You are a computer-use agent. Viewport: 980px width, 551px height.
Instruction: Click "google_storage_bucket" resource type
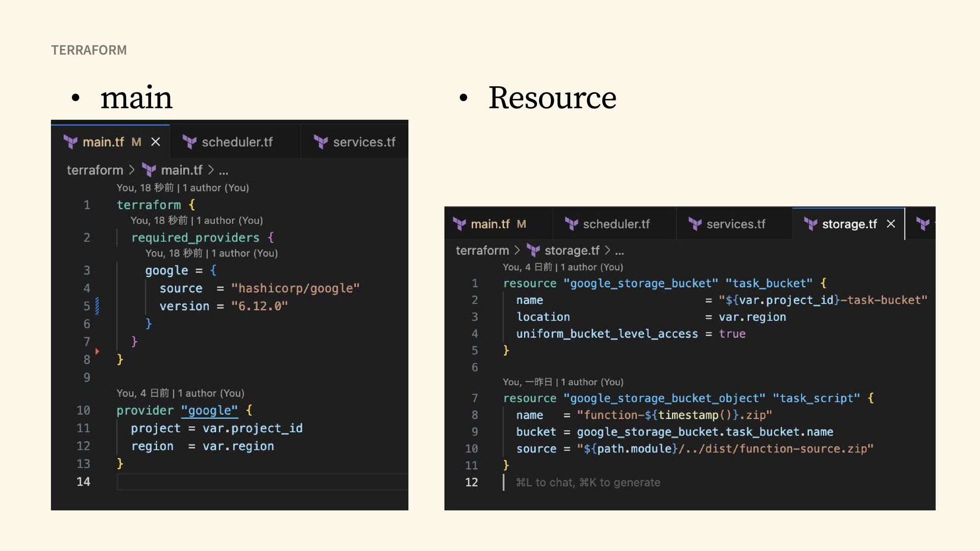(641, 284)
